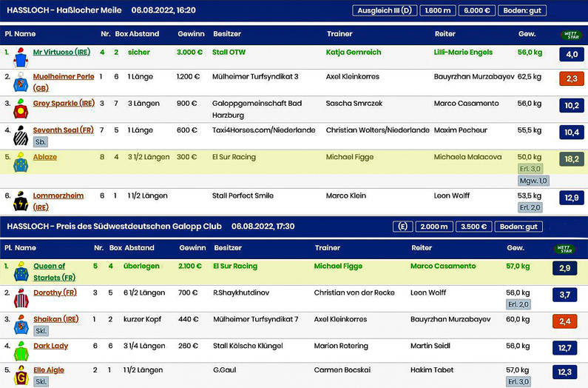Open Lommerzheim (IRE) horse link

point(58,201)
